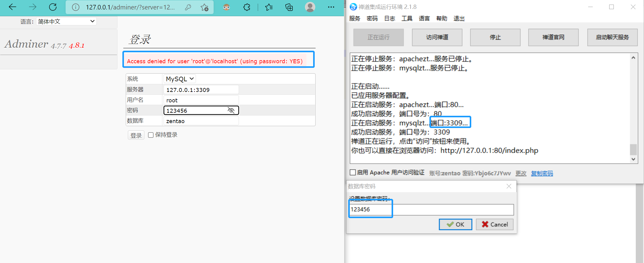
Task: View site information icon in address bar
Action: (x=76, y=7)
